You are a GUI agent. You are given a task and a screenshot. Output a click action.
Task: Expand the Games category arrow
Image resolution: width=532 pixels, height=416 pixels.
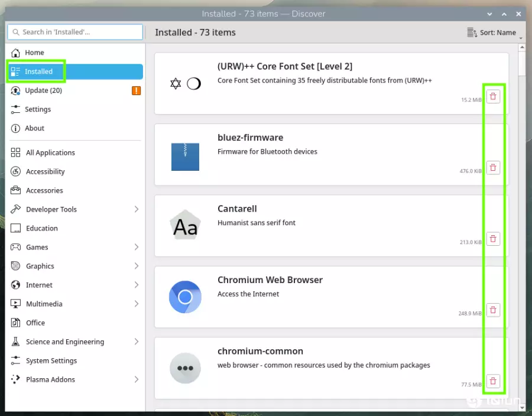pyautogui.click(x=136, y=247)
